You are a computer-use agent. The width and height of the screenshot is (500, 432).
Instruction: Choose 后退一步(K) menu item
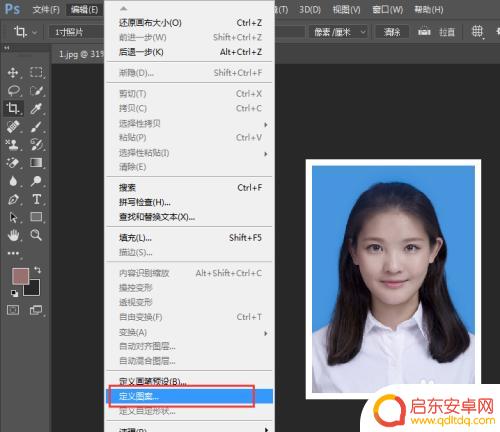pyautogui.click(x=189, y=52)
